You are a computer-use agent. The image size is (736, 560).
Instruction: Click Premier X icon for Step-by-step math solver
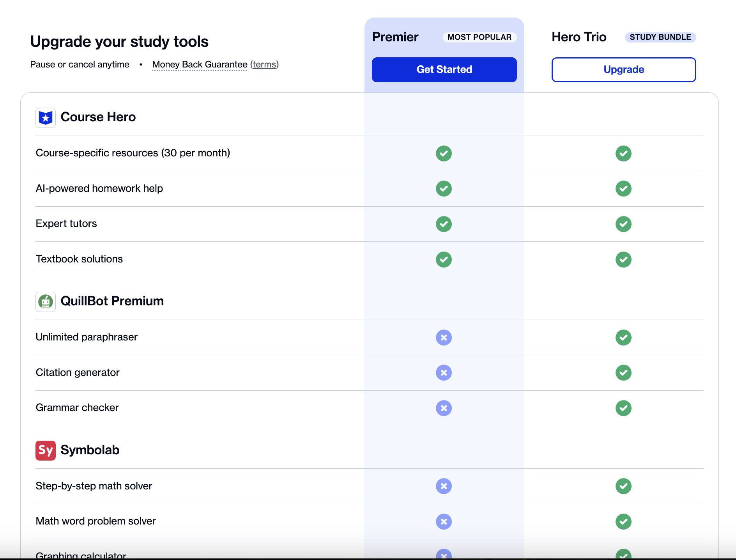pos(444,486)
